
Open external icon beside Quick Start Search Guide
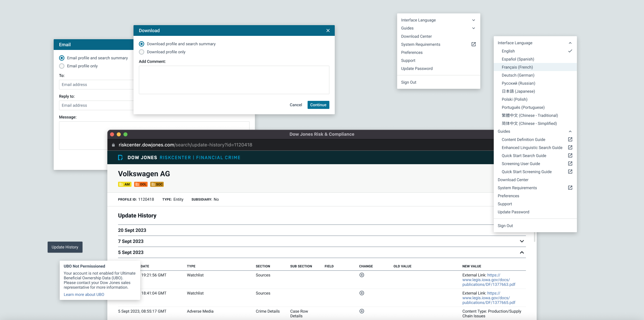(x=570, y=155)
